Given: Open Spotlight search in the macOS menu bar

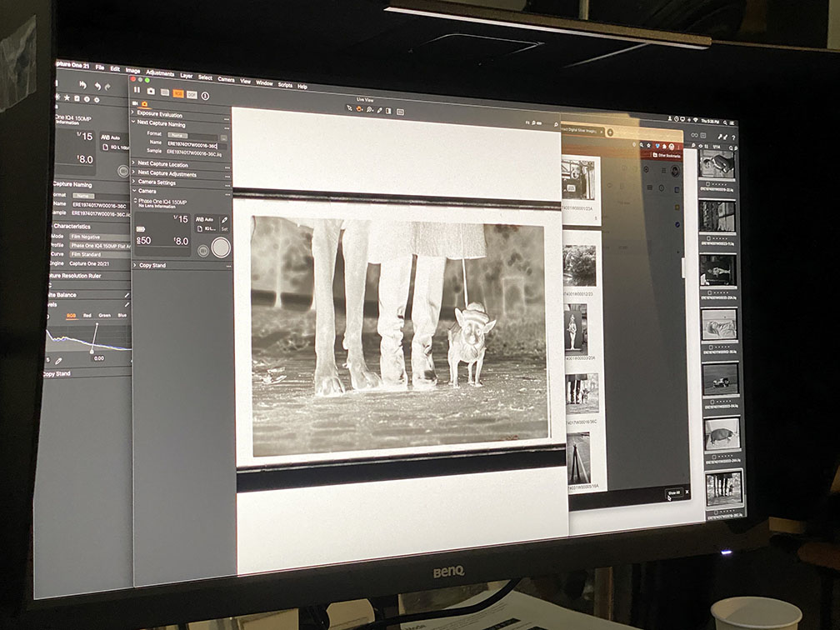Looking at the screenshot, I should click(725, 122).
